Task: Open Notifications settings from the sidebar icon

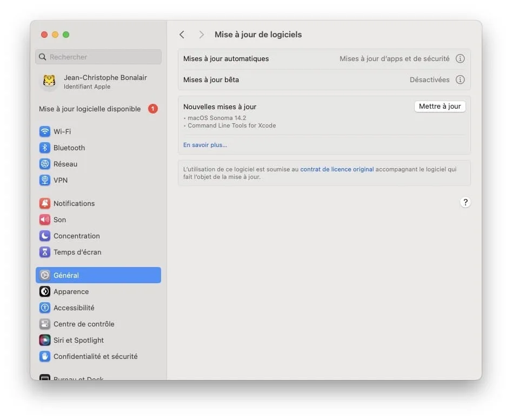Action: click(x=44, y=203)
